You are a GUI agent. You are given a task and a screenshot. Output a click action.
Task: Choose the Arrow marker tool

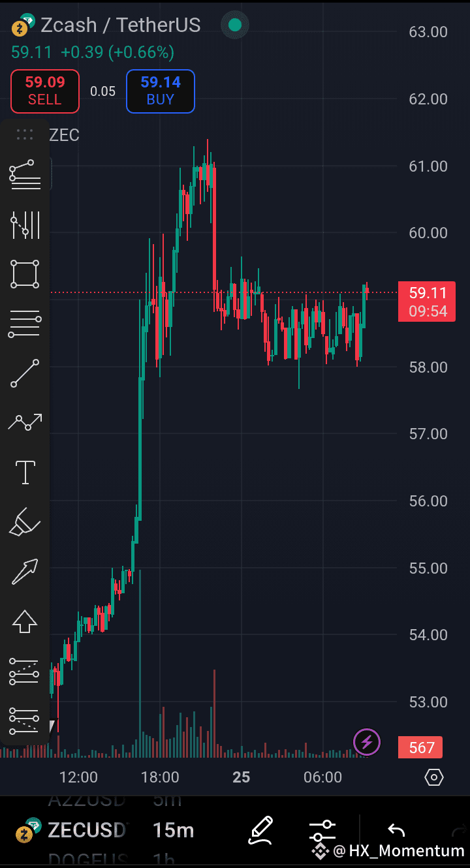click(25, 572)
